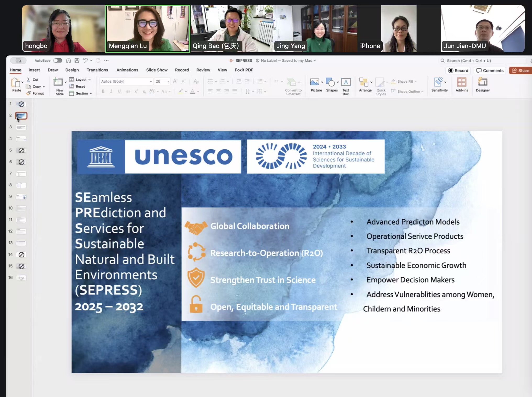The image size is (532, 397).
Task: Switch to the Transitions ribbon tab
Action: tap(97, 70)
